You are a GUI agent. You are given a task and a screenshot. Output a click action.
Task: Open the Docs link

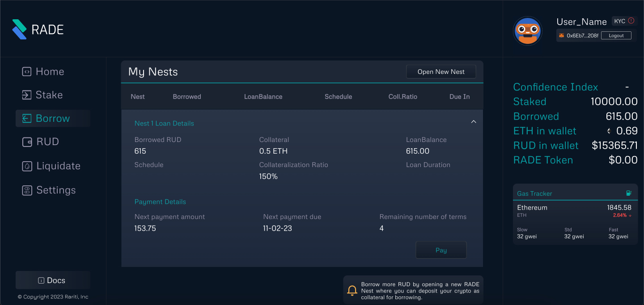tap(53, 280)
